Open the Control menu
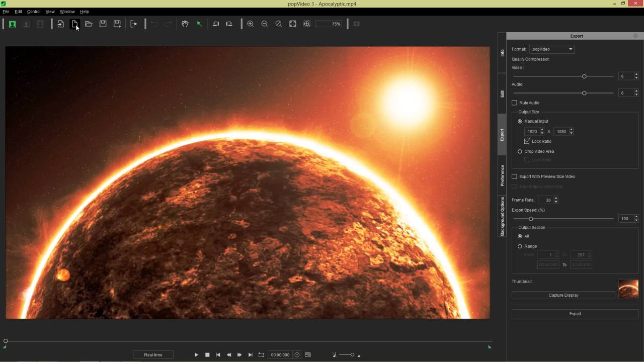644x362 pixels. [34, 12]
